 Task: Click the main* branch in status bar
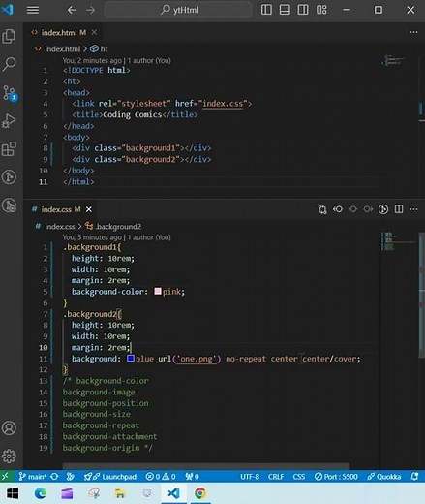(32, 477)
